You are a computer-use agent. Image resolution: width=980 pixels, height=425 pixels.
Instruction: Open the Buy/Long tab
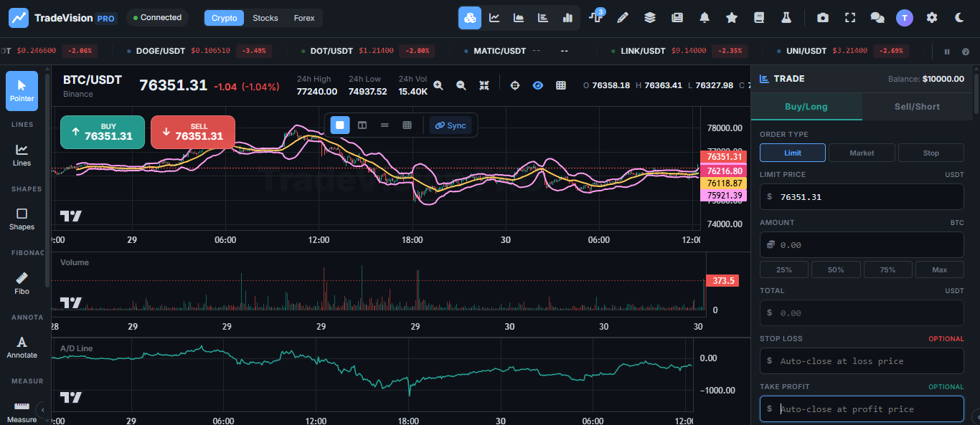[x=806, y=107]
